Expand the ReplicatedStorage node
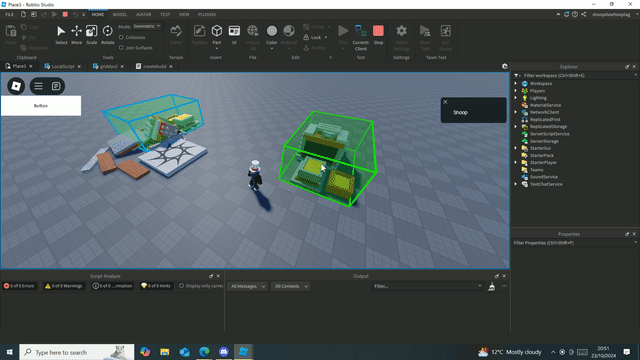Screen dimensions: 640x360 516,127
